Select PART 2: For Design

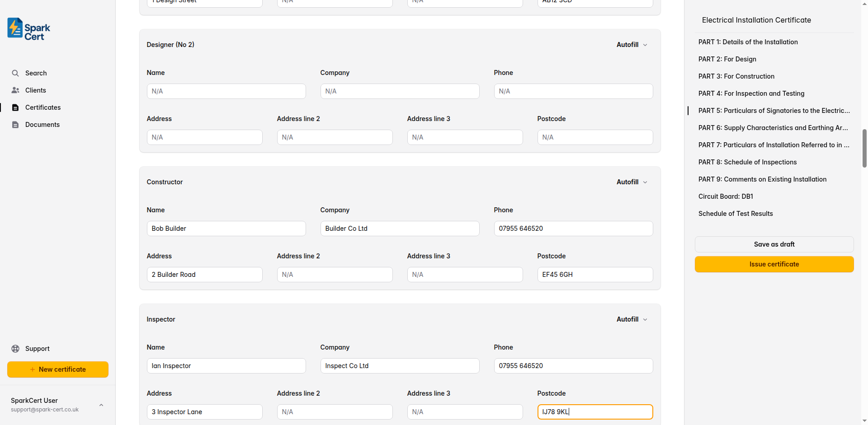pyautogui.click(x=727, y=59)
